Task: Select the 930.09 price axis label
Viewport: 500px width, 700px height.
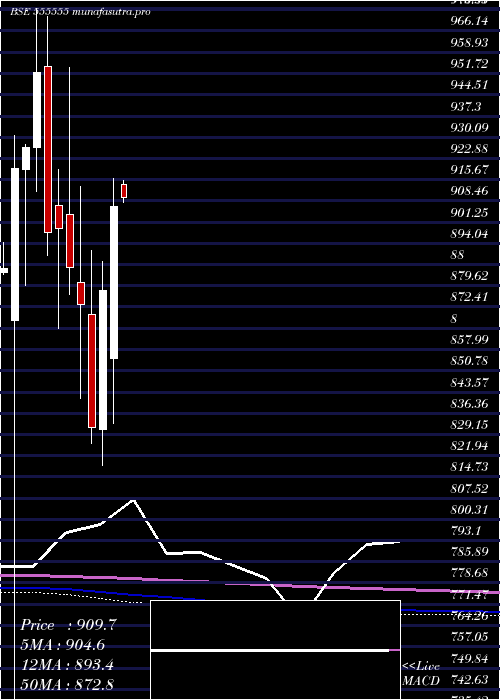Action: point(469,128)
